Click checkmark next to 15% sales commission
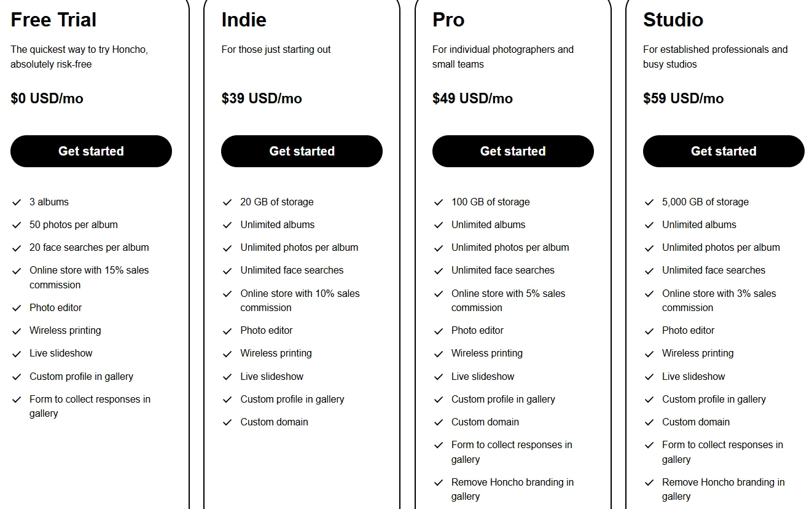The width and height of the screenshot is (812, 509). [17, 270]
